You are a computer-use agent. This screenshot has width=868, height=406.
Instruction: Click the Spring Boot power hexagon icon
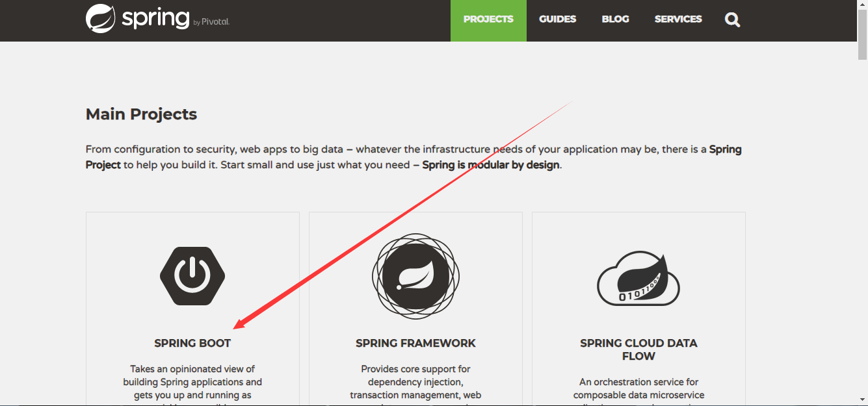pos(192,276)
